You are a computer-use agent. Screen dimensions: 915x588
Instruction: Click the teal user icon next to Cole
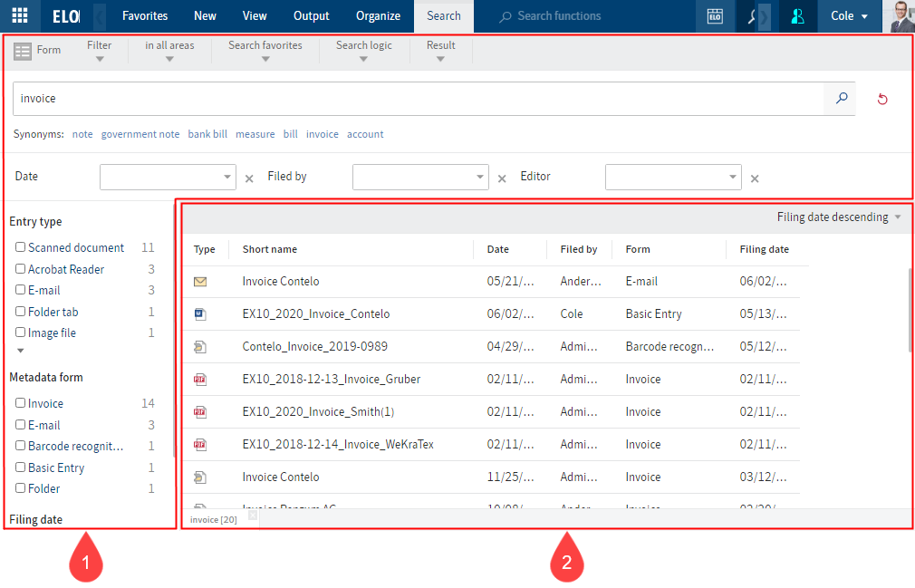click(797, 16)
